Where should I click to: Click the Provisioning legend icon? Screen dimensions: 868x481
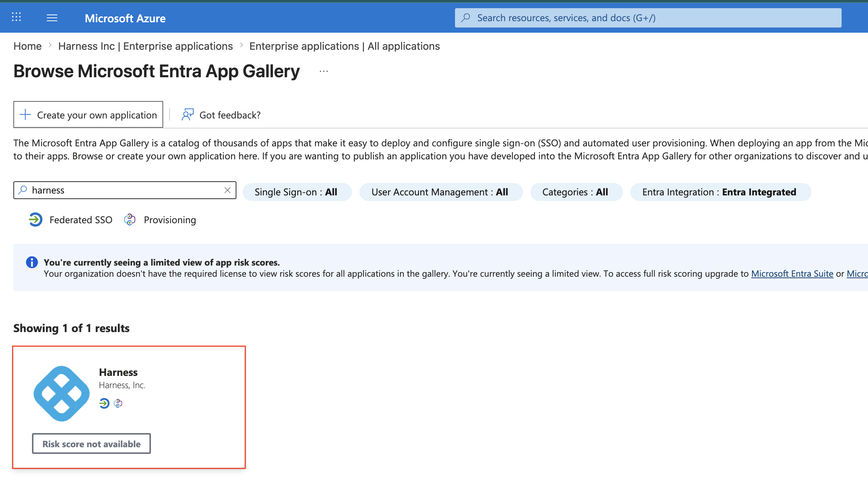coord(129,220)
